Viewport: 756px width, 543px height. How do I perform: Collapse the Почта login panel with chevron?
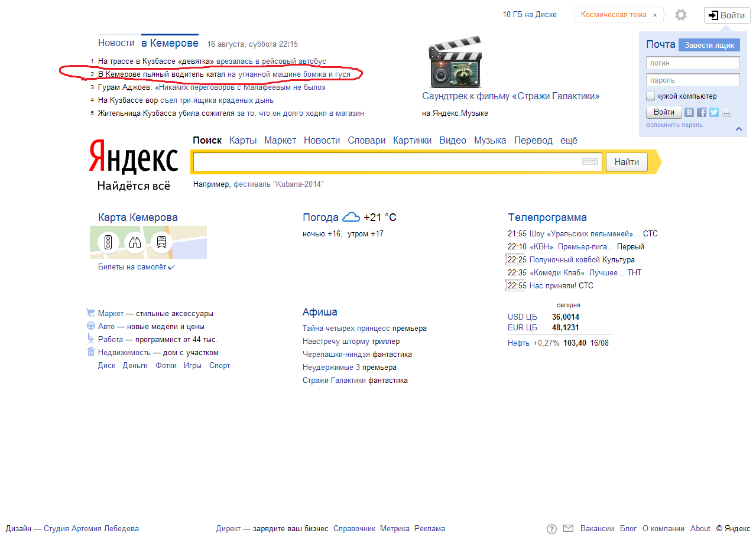pos(739,129)
